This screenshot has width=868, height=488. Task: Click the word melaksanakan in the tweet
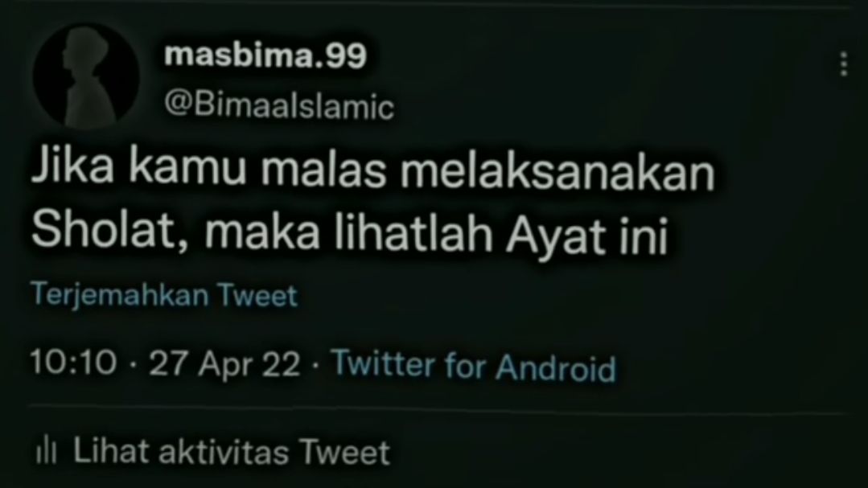click(x=557, y=171)
